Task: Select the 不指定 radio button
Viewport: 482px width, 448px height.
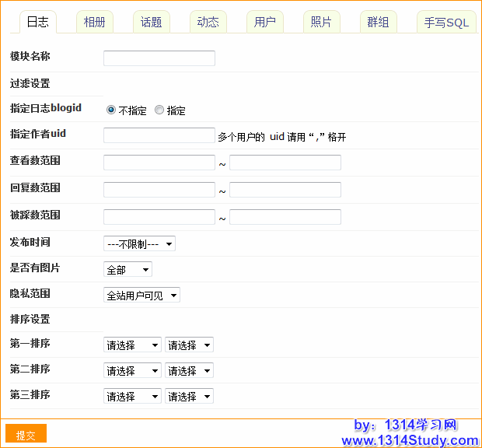Action: 111,110
